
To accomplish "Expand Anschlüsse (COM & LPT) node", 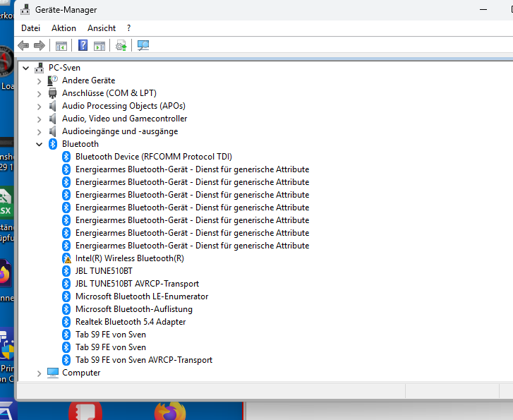I will [x=40, y=94].
